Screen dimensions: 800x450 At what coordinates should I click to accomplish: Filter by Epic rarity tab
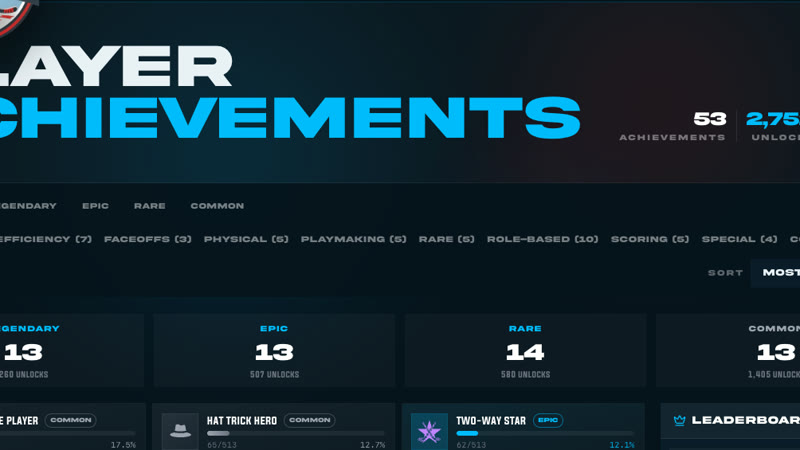95,206
